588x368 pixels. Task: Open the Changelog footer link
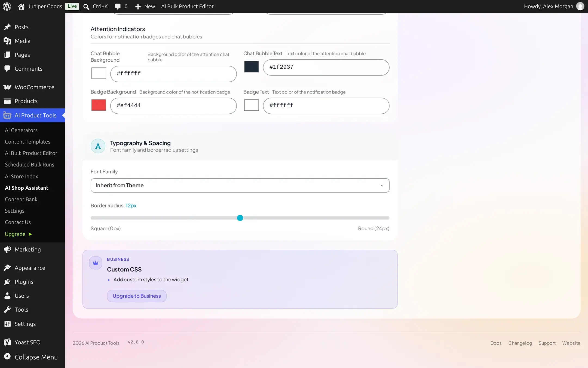point(520,343)
